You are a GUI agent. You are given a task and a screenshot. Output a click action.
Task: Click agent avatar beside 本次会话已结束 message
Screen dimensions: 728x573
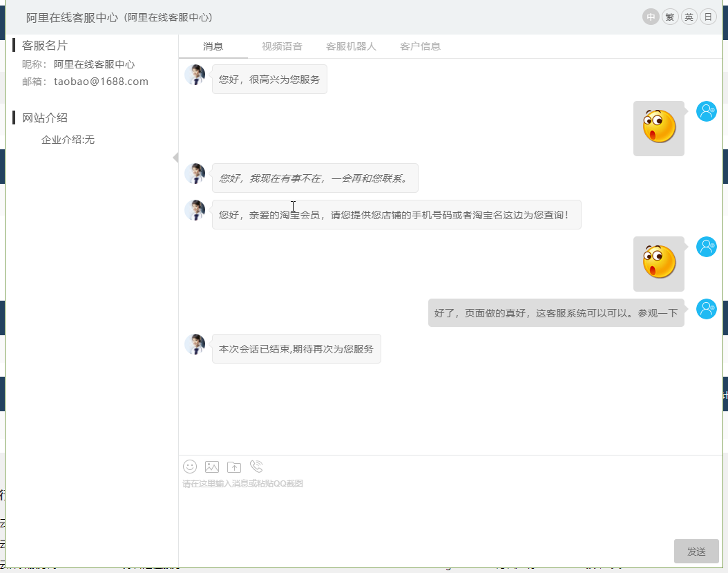[195, 344]
